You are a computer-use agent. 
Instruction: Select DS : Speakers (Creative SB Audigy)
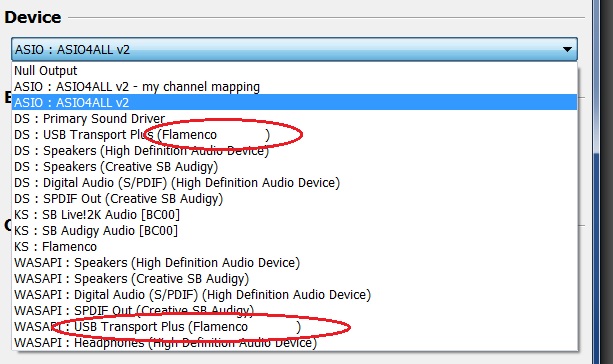coord(294,167)
